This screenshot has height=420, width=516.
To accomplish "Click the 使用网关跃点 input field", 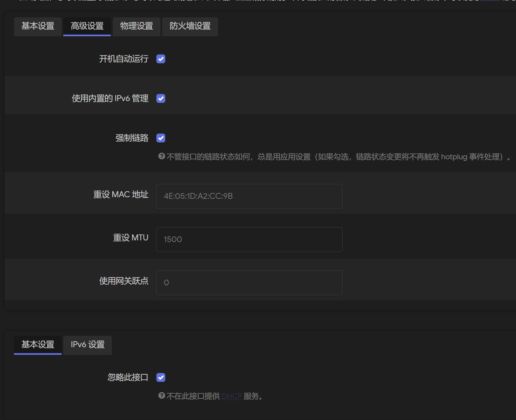I will (249, 283).
